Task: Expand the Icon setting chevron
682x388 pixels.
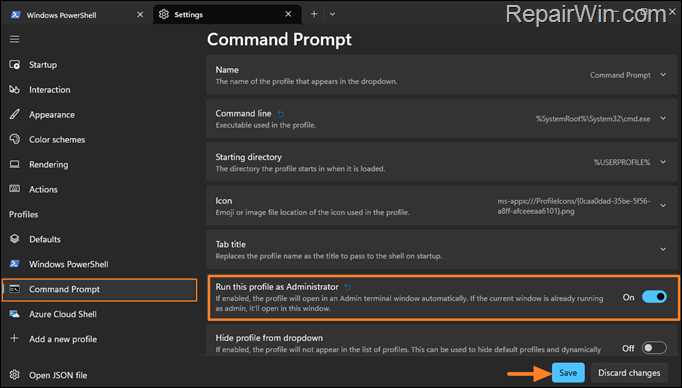Action: (663, 205)
